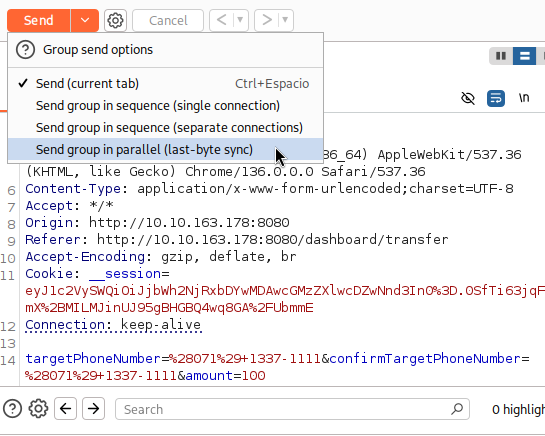The image size is (545, 436).
Task: Open search help question mark icon
Action: [x=13, y=409]
